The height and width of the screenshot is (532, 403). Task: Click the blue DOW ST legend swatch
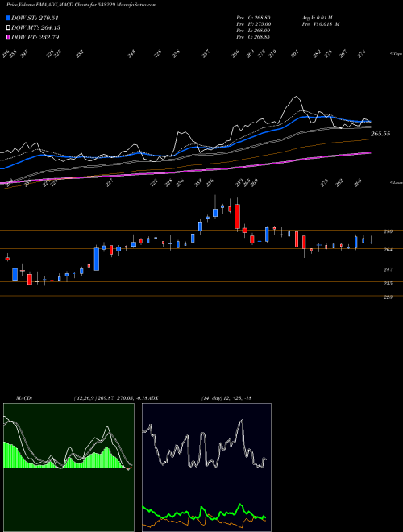click(9, 18)
